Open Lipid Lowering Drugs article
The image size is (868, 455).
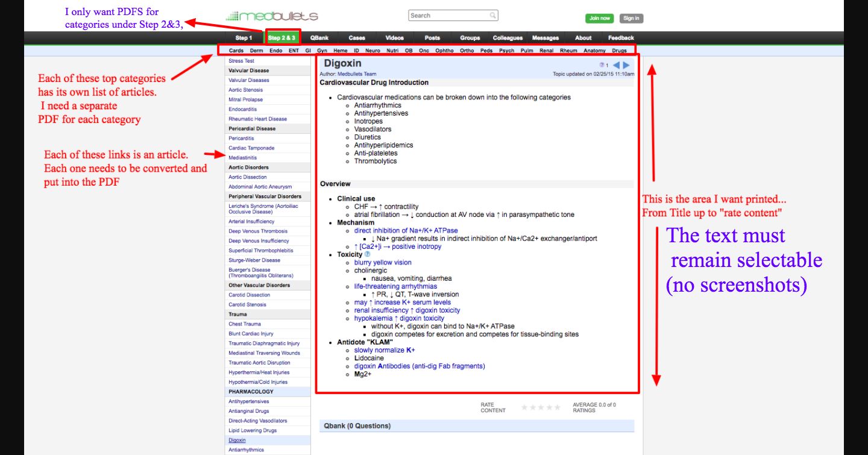point(253,430)
